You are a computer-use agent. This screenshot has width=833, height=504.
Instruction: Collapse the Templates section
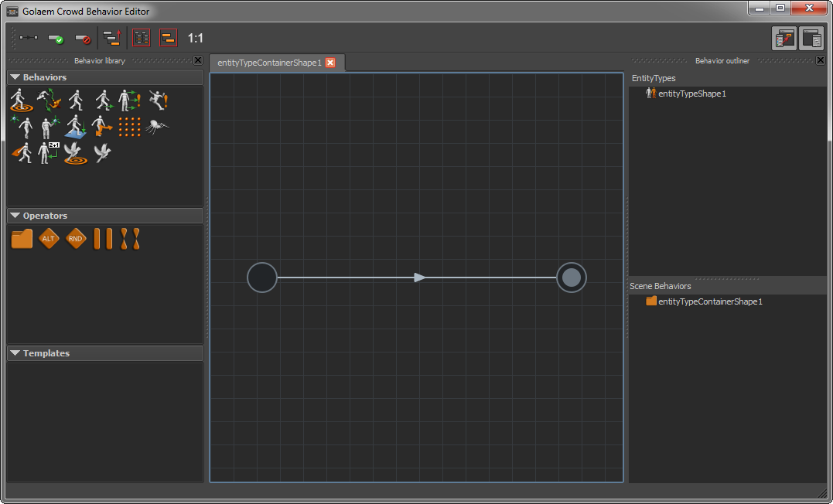coord(105,353)
